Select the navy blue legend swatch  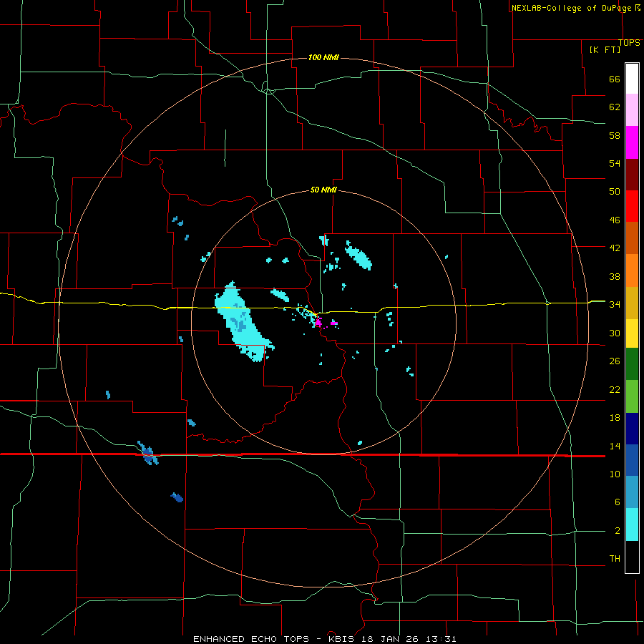coord(632,429)
